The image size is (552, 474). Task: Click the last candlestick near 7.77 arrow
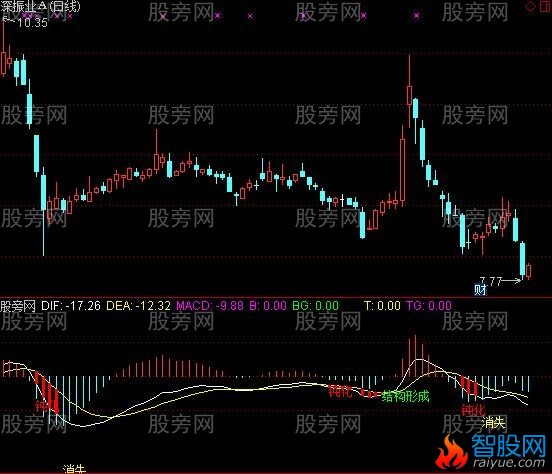(529, 271)
